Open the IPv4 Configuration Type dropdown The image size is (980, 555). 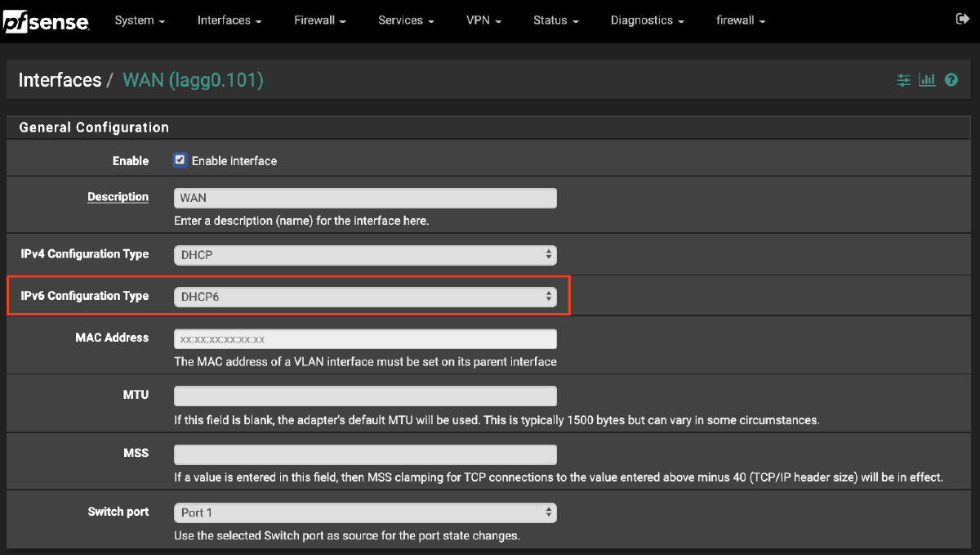click(364, 254)
